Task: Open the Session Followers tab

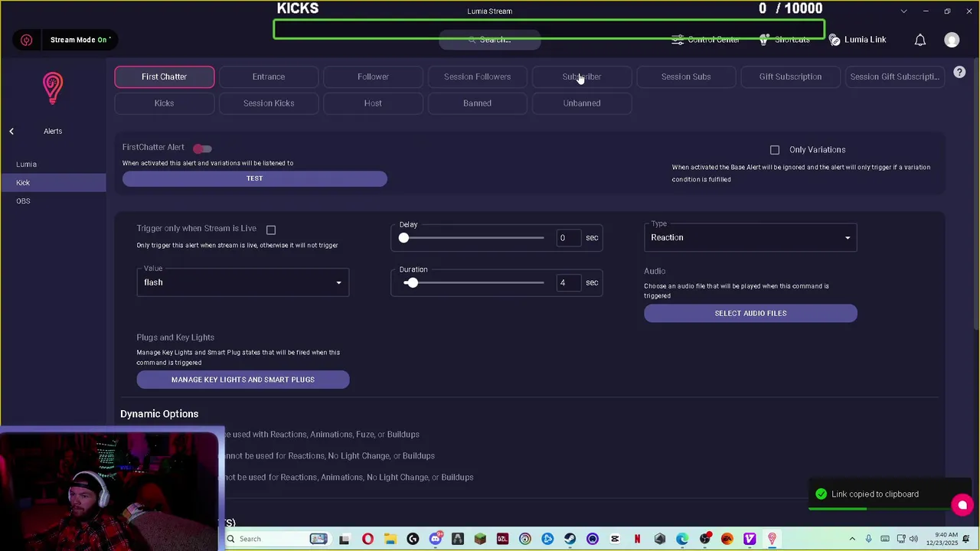Action: tap(477, 77)
